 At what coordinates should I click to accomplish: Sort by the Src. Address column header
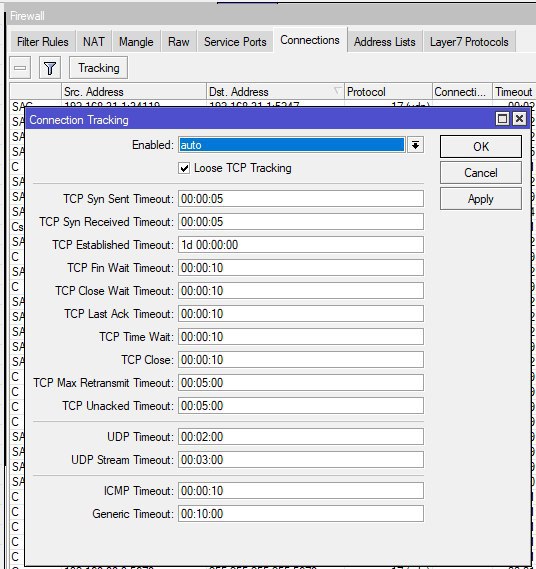pyautogui.click(x=134, y=91)
